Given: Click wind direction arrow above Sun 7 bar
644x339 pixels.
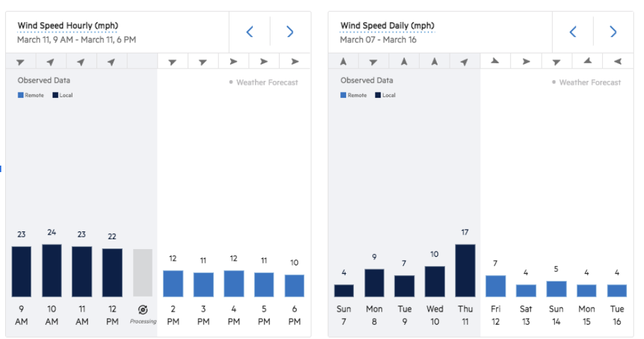Looking at the screenshot, I should 344,62.
